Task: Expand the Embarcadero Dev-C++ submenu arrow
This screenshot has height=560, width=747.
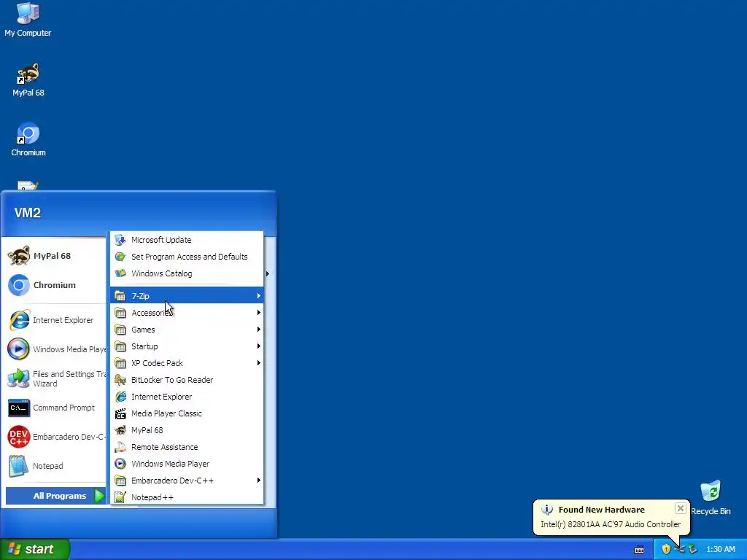Action: point(259,480)
